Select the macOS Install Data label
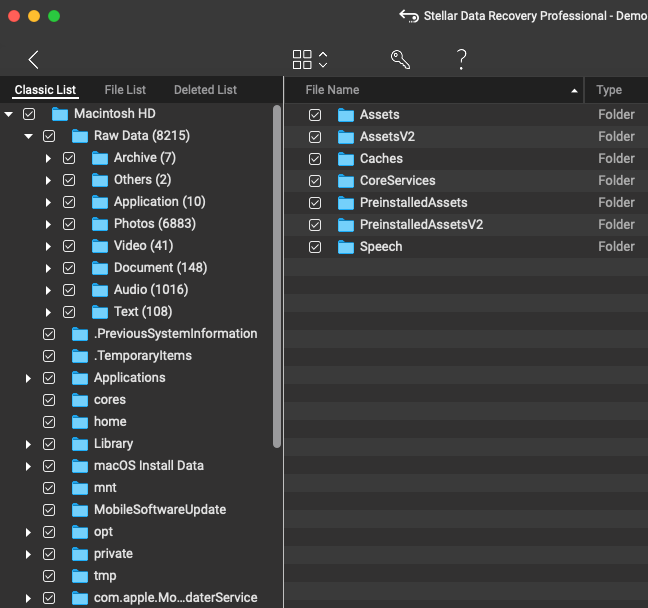This screenshot has width=648, height=608. (149, 466)
